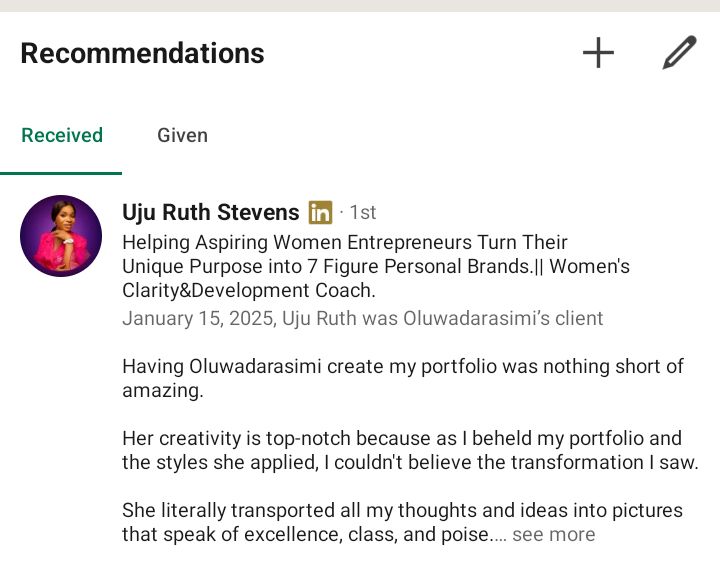Viewport: 720px width, 561px height.
Task: Switch to the Received tab
Action: coord(62,135)
